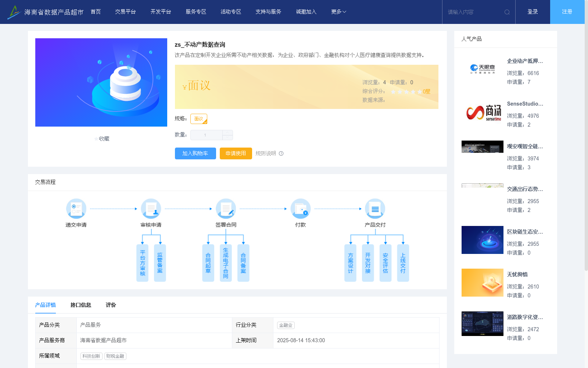Open the SenseTime 商汤 product thumbnail
588x368 pixels.
click(483, 112)
